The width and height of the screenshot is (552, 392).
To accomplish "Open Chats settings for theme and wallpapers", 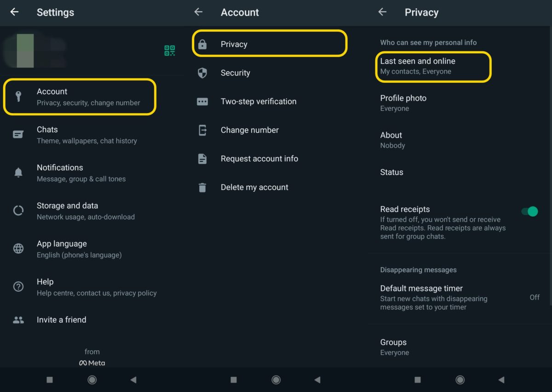I will pyautogui.click(x=86, y=135).
